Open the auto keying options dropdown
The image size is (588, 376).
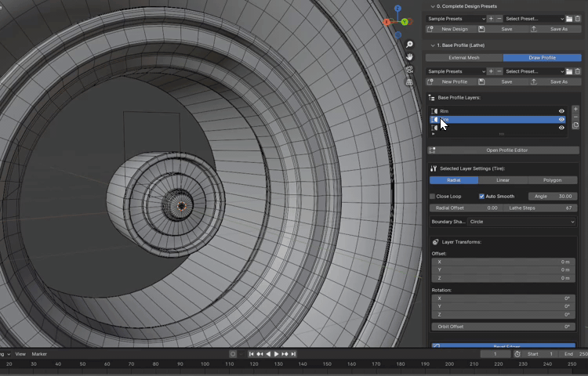click(241, 354)
